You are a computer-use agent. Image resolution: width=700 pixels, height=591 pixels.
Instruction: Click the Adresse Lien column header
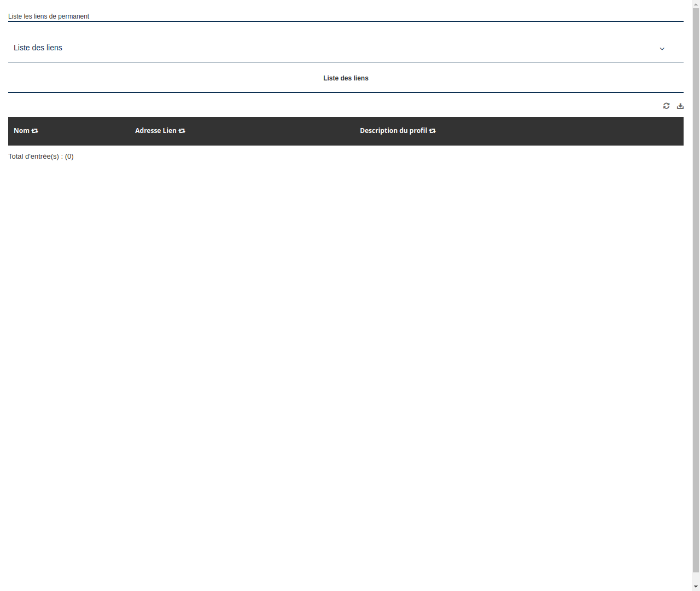(x=155, y=131)
